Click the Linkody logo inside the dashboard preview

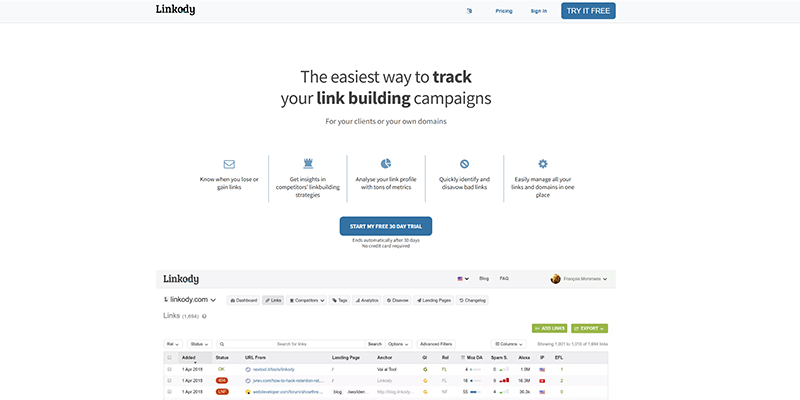point(181,279)
